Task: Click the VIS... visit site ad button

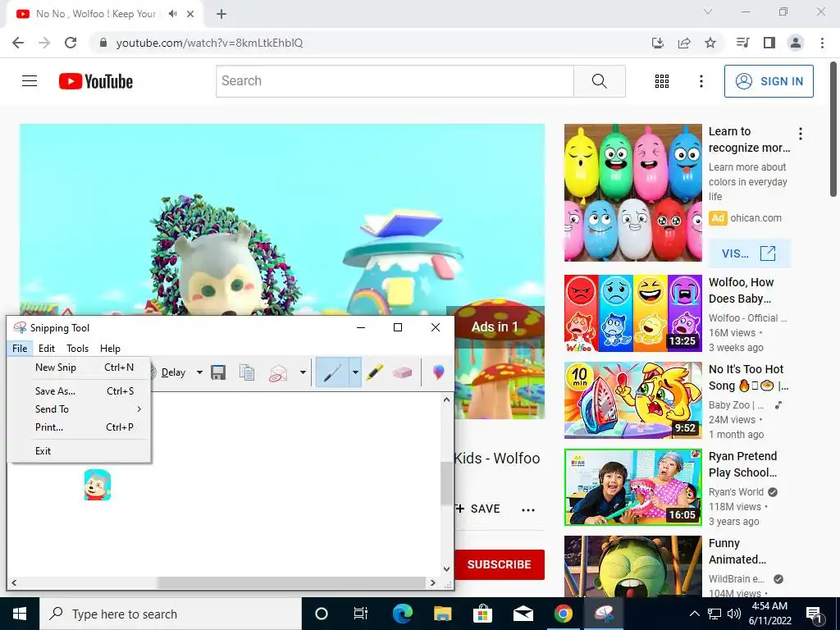Action: pos(749,253)
